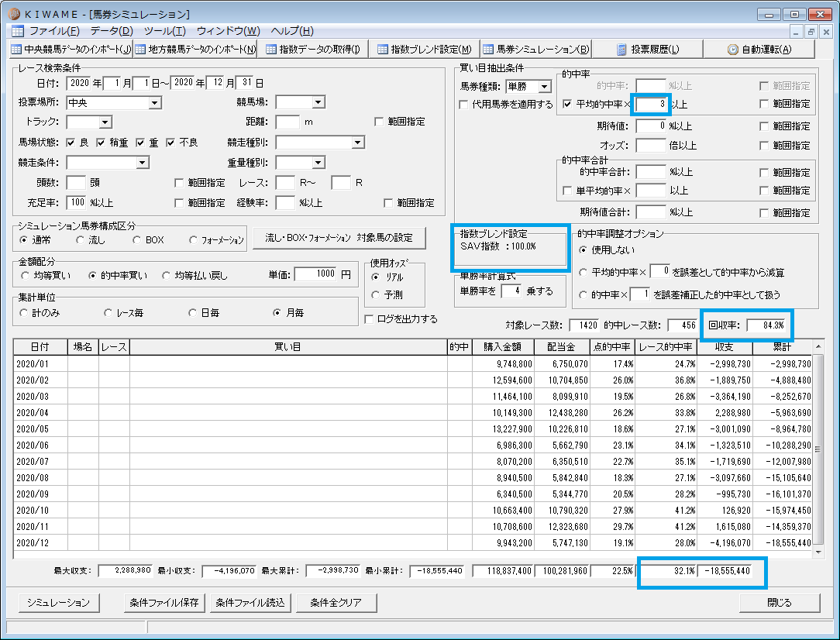The width and height of the screenshot is (840, 640).
Task: Click the シミュレーション button
Action: click(x=59, y=603)
